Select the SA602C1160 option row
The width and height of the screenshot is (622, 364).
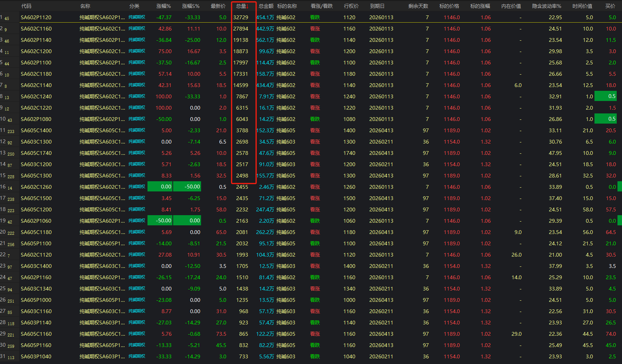pyautogui.click(x=36, y=29)
